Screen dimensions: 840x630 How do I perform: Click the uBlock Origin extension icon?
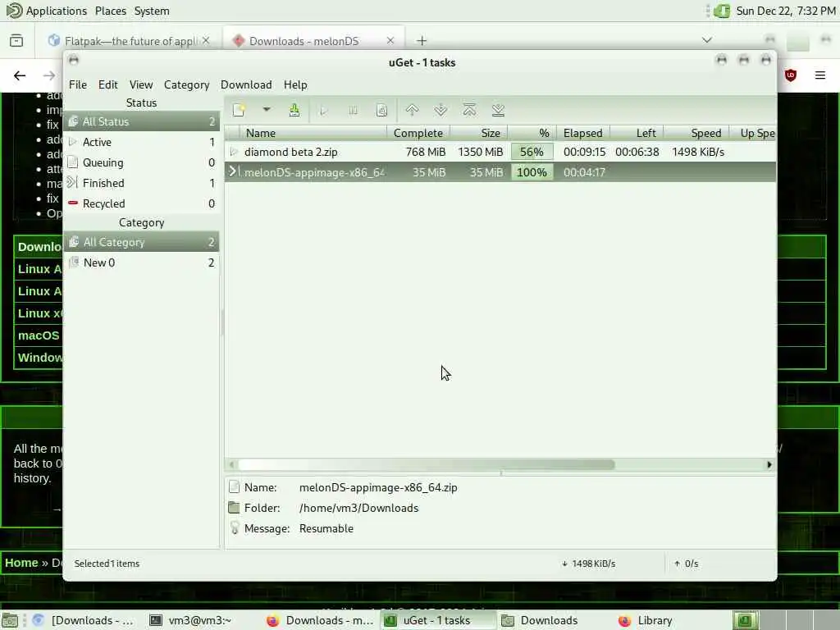(791, 75)
